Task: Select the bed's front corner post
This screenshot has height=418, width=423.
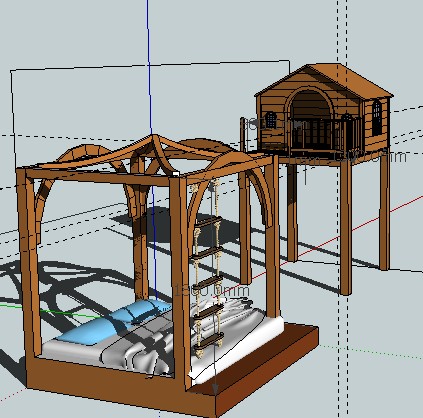Action: coord(179,283)
